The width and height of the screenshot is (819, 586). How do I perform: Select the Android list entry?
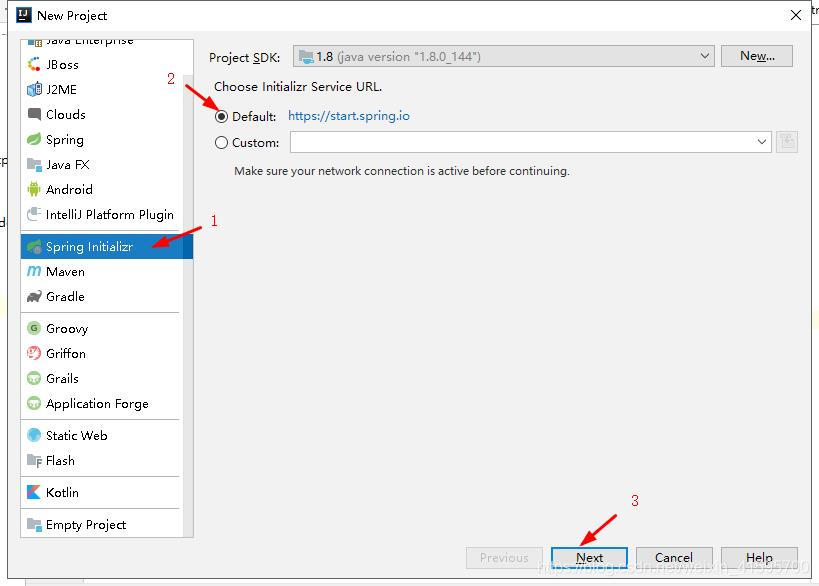click(102, 190)
